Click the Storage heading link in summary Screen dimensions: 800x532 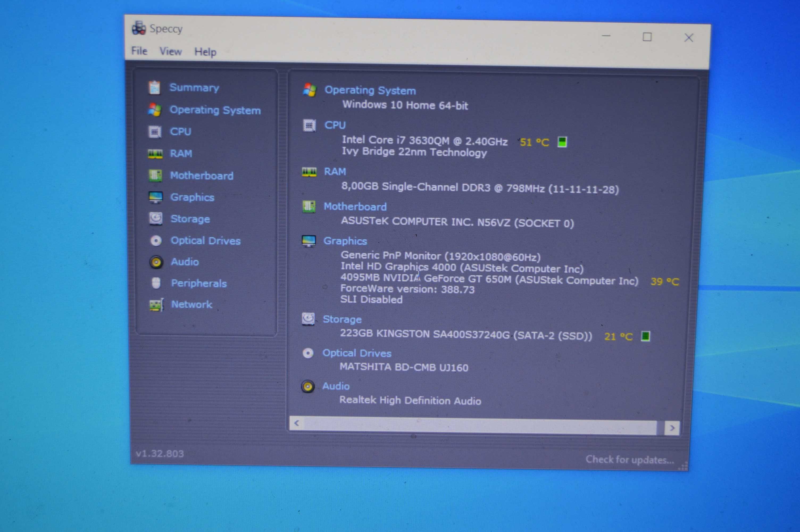[x=342, y=319]
